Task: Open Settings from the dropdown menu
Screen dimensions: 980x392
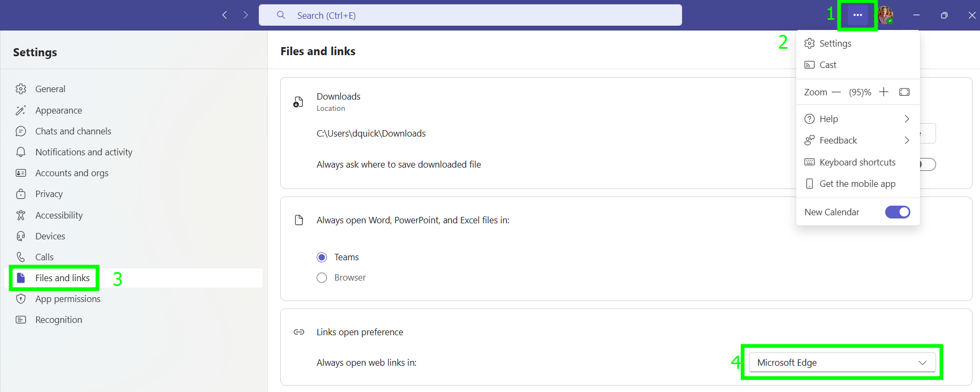Action: pyautogui.click(x=835, y=43)
